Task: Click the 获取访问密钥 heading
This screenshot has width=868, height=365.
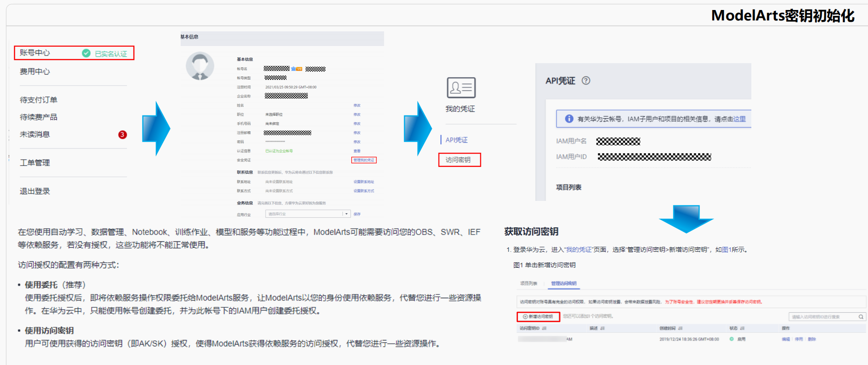Action: pyautogui.click(x=531, y=231)
